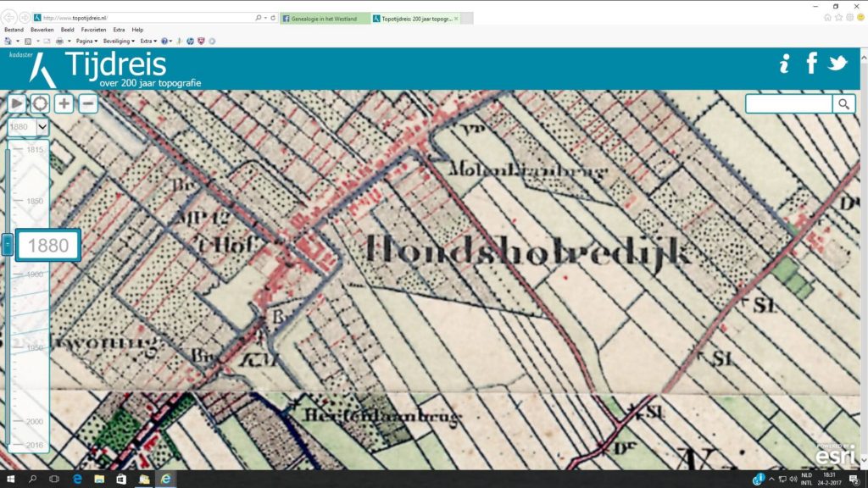Start the timeline animation play button
This screenshot has width=868, height=488.
point(17,103)
